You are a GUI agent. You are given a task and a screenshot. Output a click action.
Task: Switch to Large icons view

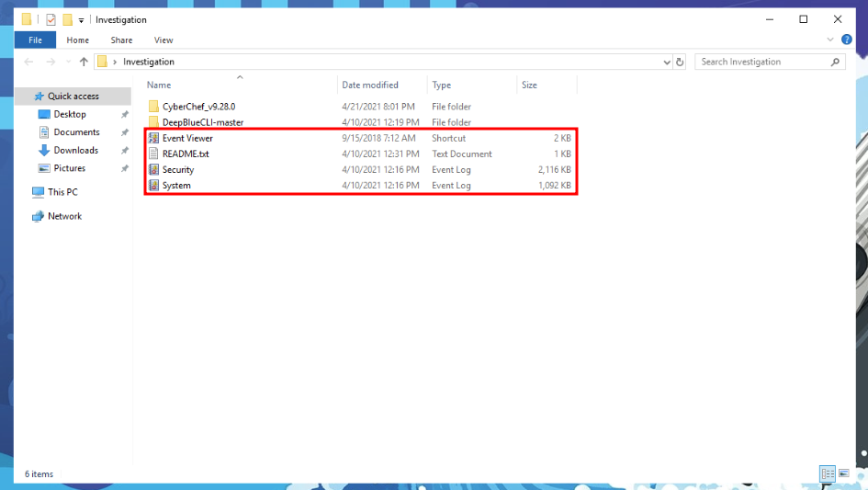[x=843, y=473]
